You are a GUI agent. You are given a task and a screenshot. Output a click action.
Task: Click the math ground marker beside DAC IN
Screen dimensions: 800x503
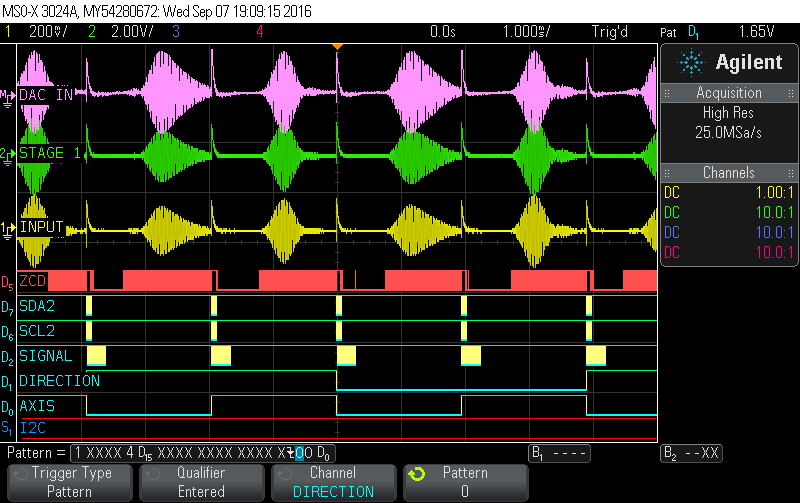click(8, 98)
